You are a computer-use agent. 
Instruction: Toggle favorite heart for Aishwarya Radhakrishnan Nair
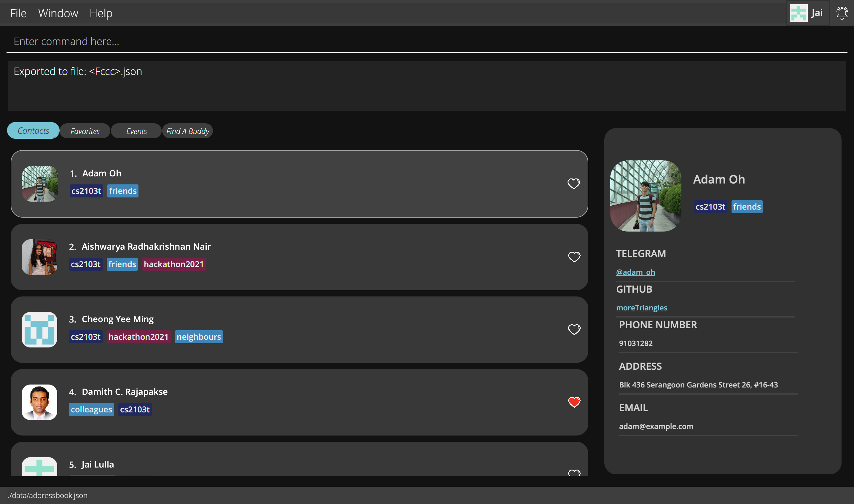tap(574, 257)
